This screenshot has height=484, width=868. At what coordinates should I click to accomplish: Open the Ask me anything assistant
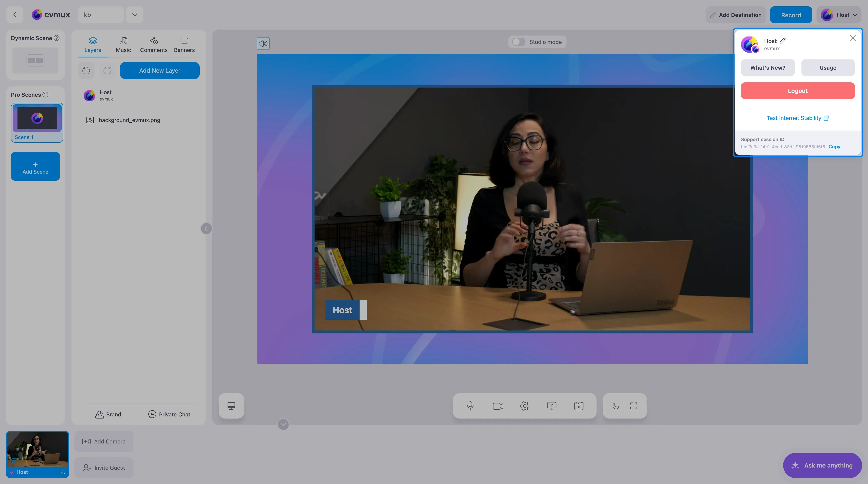point(822,465)
